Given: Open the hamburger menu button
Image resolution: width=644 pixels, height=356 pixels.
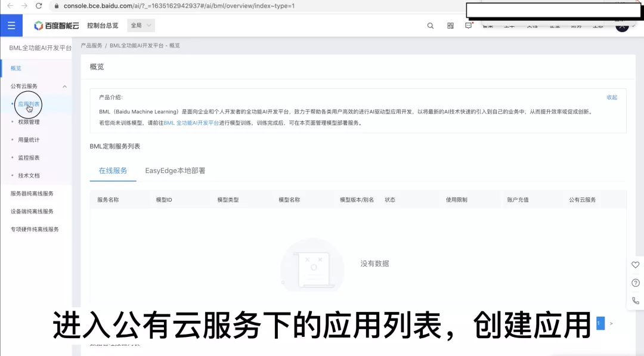Looking at the screenshot, I should [x=11, y=26].
